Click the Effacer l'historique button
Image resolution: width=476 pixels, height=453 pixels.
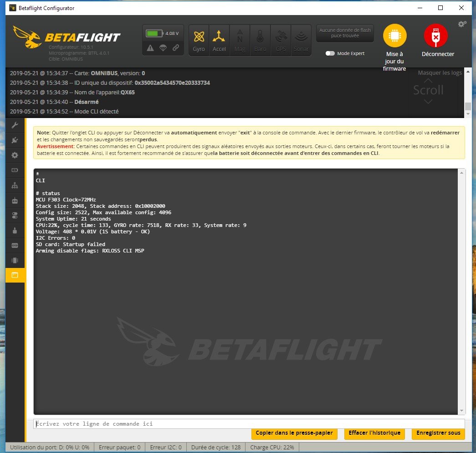click(374, 433)
